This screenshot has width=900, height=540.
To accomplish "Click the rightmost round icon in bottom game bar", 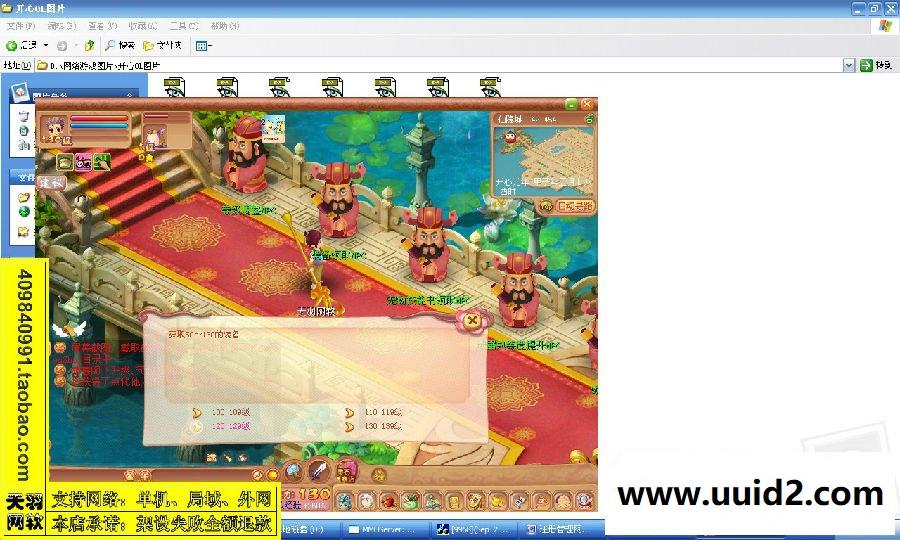I will 584,501.
